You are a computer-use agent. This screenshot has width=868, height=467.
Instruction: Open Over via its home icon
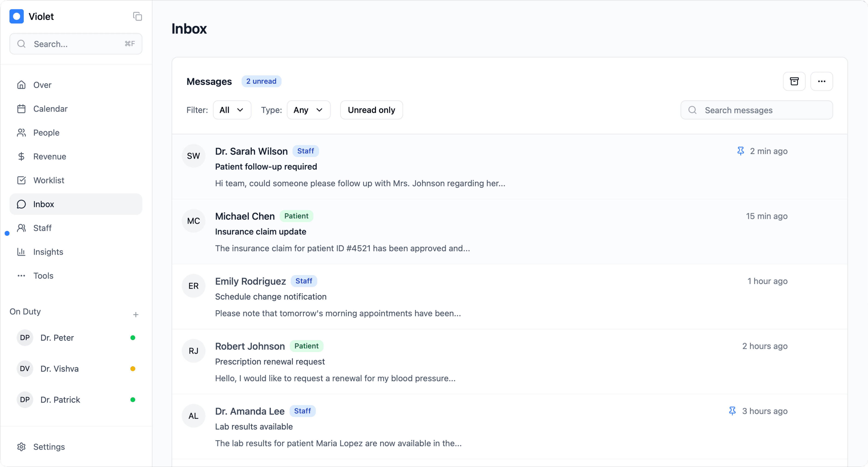pos(21,85)
